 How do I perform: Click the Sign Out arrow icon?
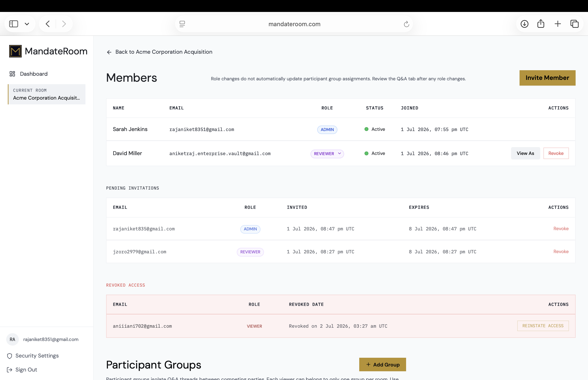[x=10, y=370]
